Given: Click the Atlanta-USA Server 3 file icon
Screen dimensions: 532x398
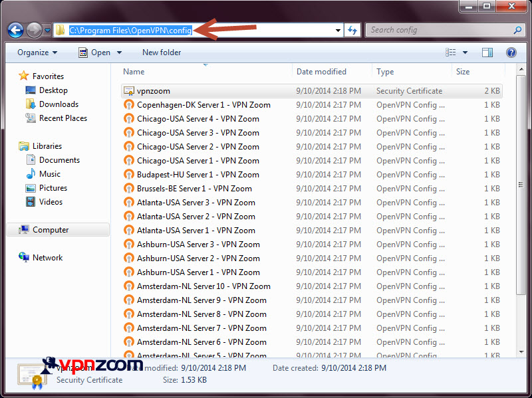Looking at the screenshot, I should 128,203.
